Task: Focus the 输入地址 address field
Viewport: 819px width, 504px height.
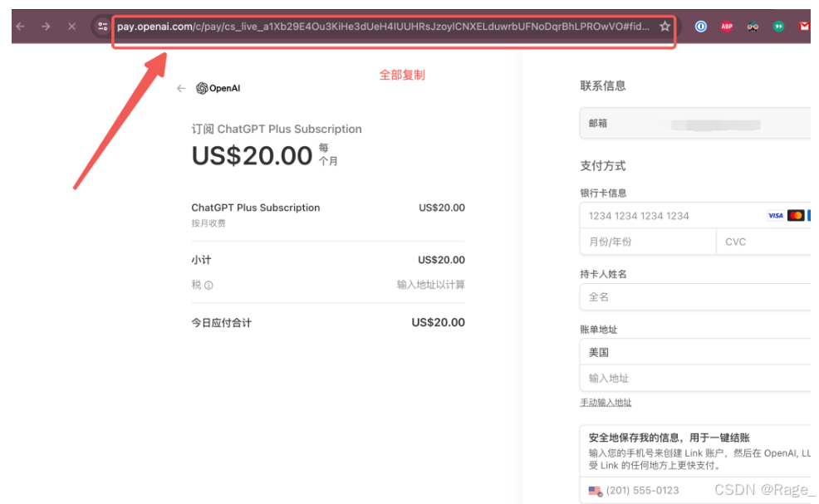Action: 695,378
